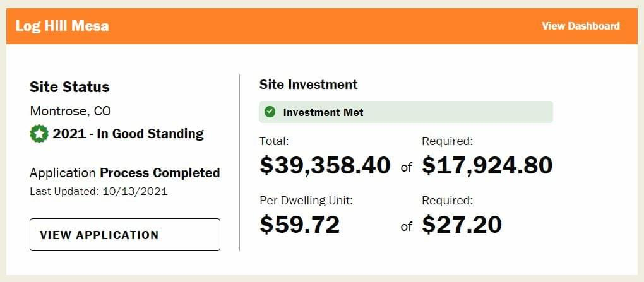644x282 pixels.
Task: Click the Total label above $39,358.40
Action: (x=275, y=141)
